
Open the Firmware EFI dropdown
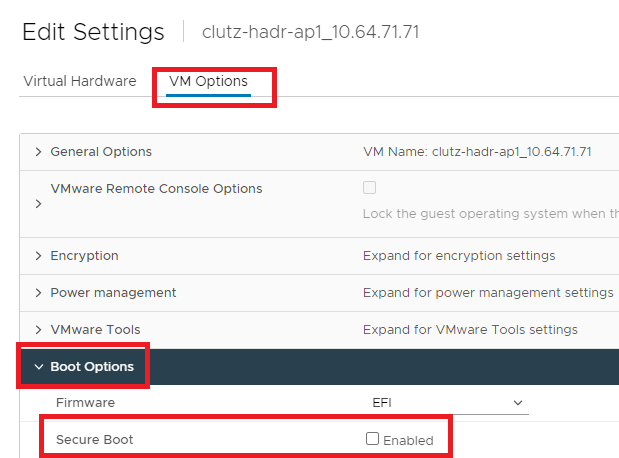443,402
